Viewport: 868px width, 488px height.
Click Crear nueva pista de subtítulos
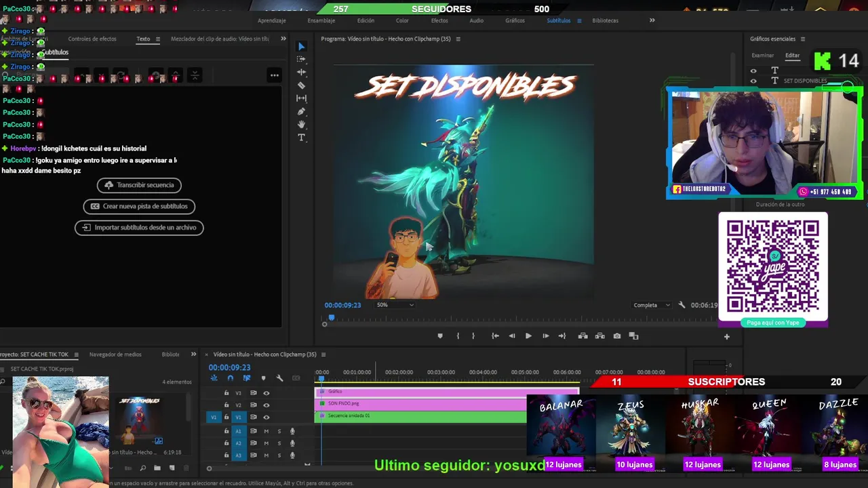click(x=139, y=206)
